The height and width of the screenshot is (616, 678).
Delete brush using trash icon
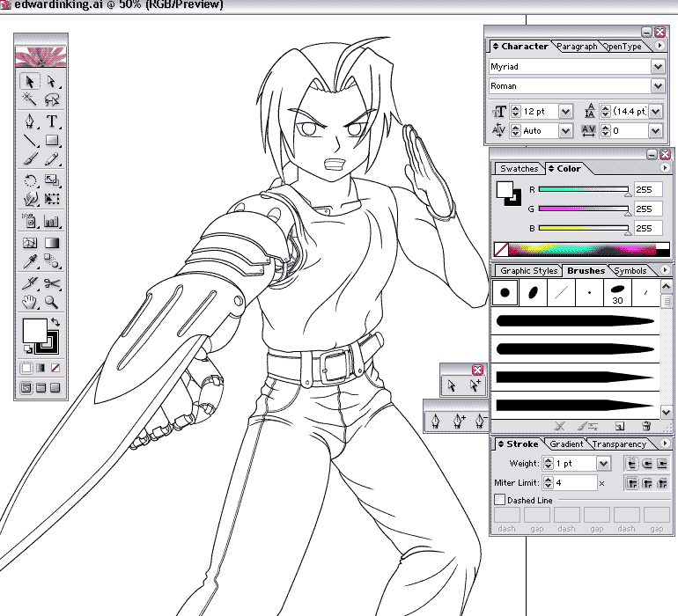pyautogui.click(x=646, y=426)
